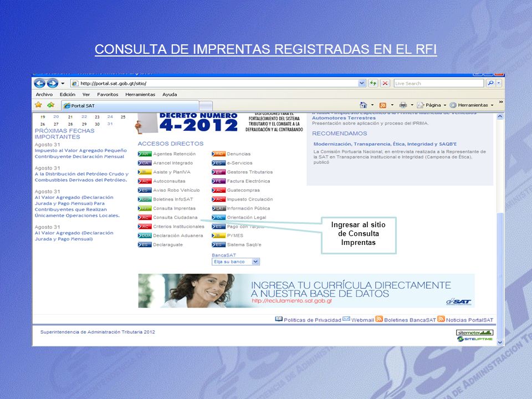
Task: Click the Declaraguate link
Action: pyautogui.click(x=167, y=244)
